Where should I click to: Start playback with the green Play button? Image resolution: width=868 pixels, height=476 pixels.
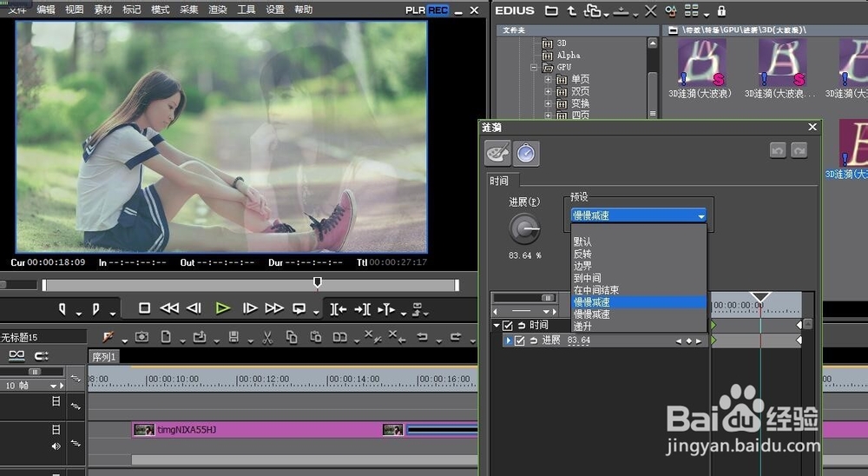point(222,308)
